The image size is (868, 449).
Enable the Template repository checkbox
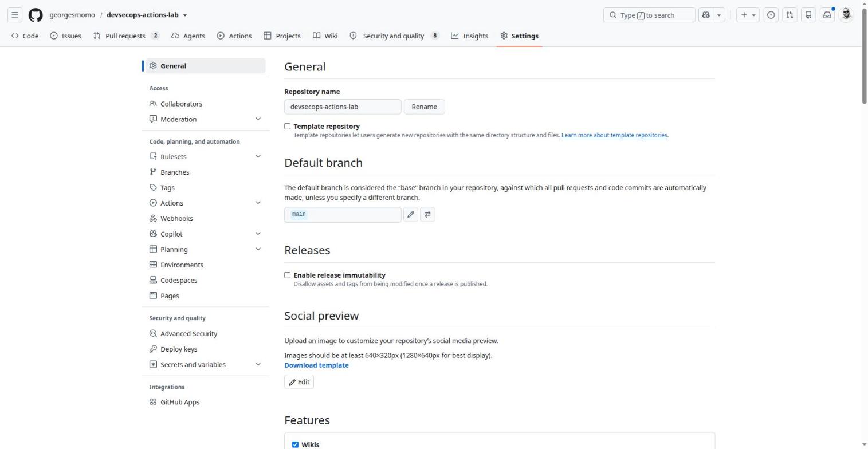(288, 127)
